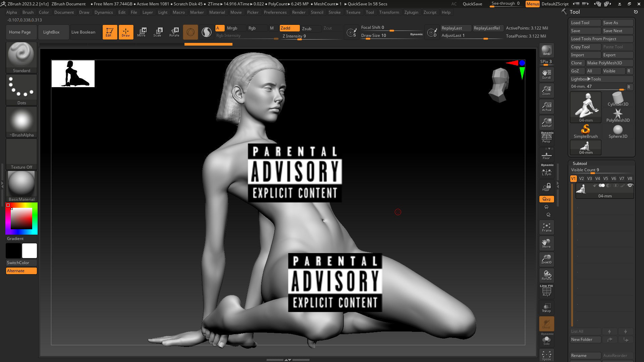Open the BrushAlpha picker

coord(21,122)
